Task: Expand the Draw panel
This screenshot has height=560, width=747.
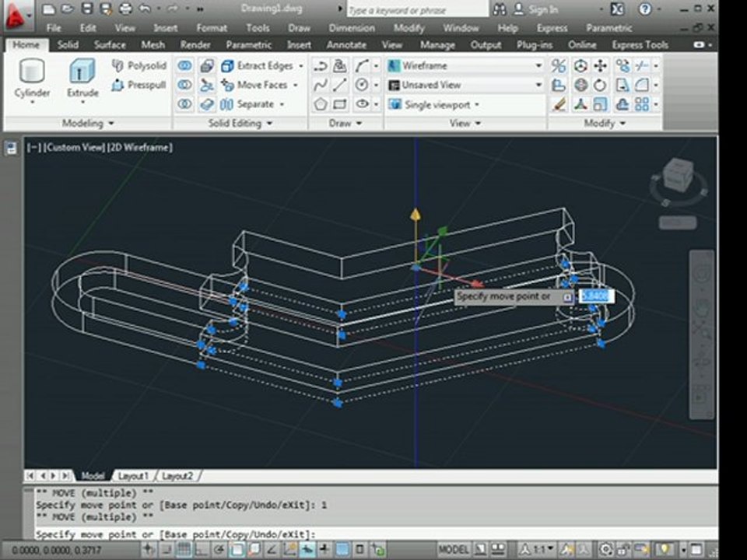Action: (345, 124)
